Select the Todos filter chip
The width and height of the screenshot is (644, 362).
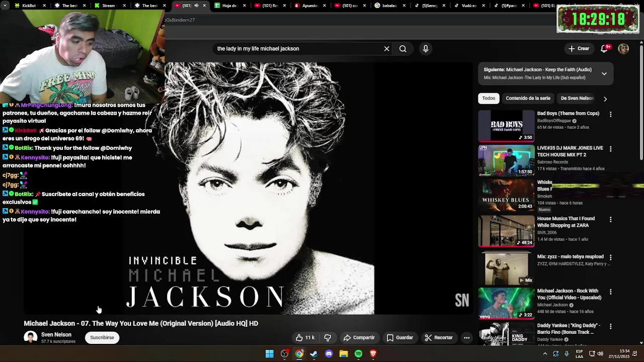pyautogui.click(x=489, y=99)
